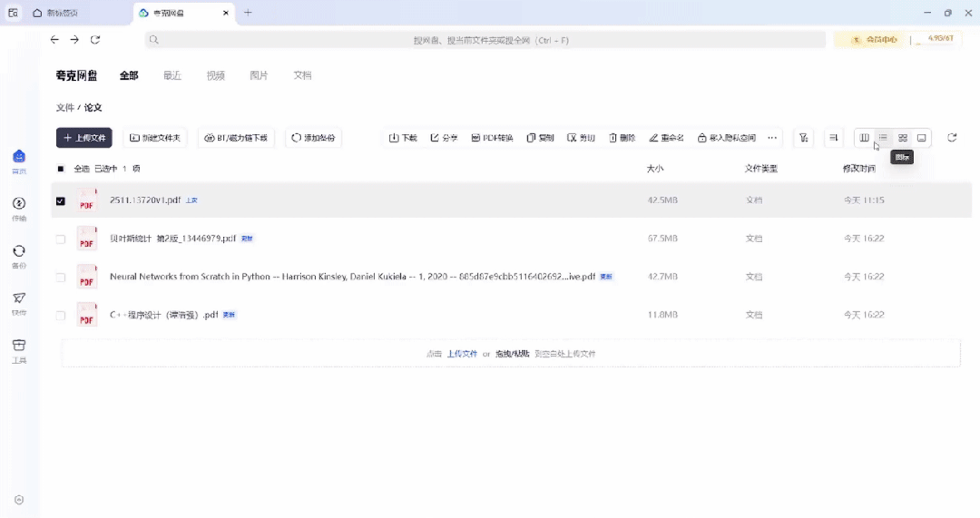Switch to the 视频 tab
The height and width of the screenshot is (518, 980).
tap(216, 75)
